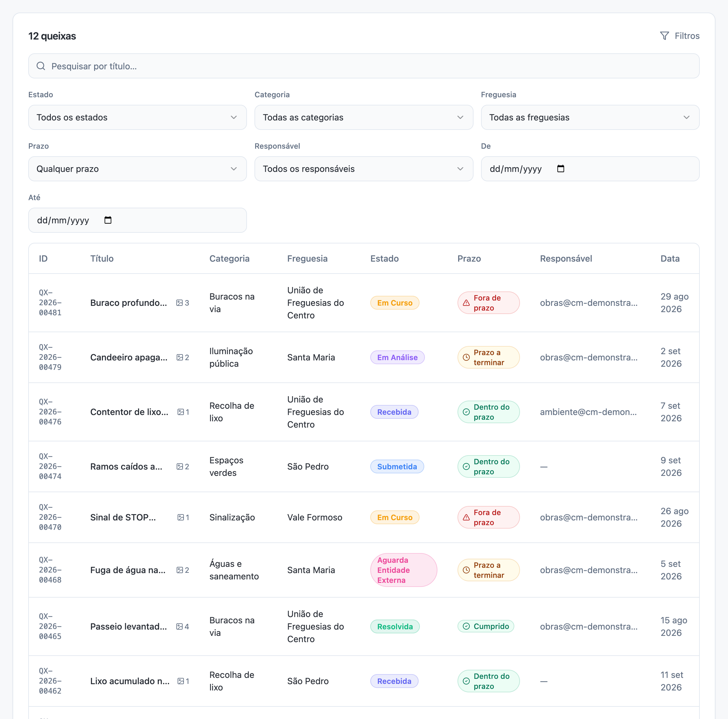Screen dimensions: 728x719
Task: Click date 11 set 2026
Action: click(672, 681)
